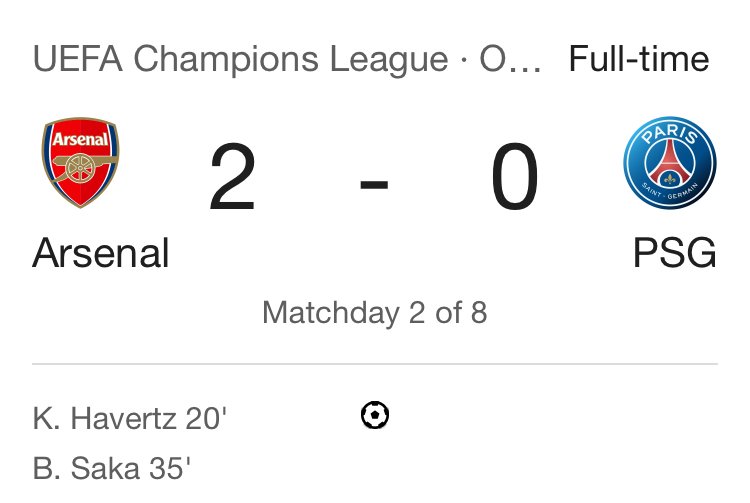Open the Arsenal team name link
This screenshot has width=750, height=503.
[x=101, y=253]
